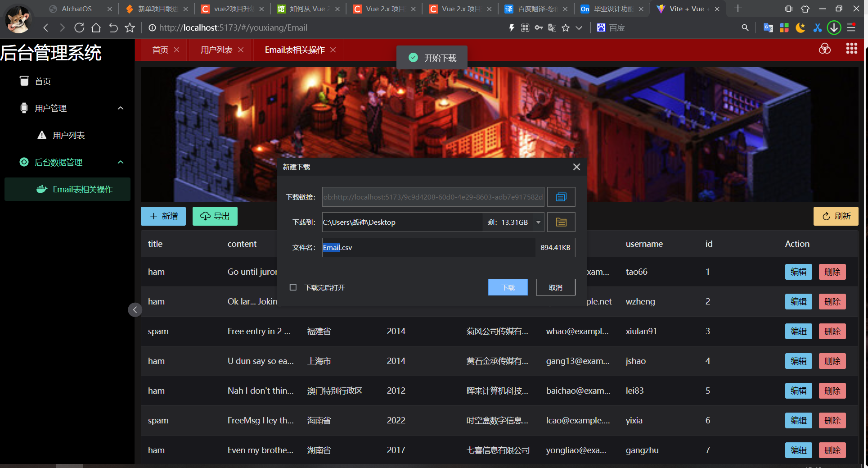Click the 取消 cancel button
Image resolution: width=868 pixels, height=468 pixels.
(x=556, y=287)
